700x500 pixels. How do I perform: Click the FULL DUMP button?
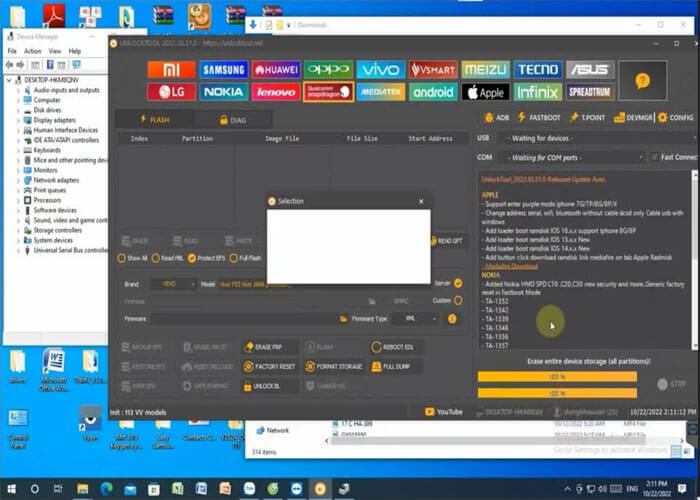(x=396, y=367)
